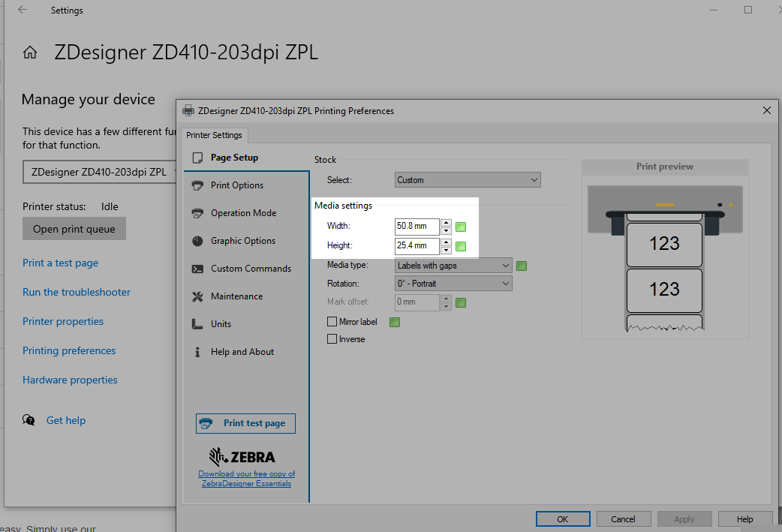Open the Rotation dropdown
Viewport: 782px width, 532px height.
453,284
